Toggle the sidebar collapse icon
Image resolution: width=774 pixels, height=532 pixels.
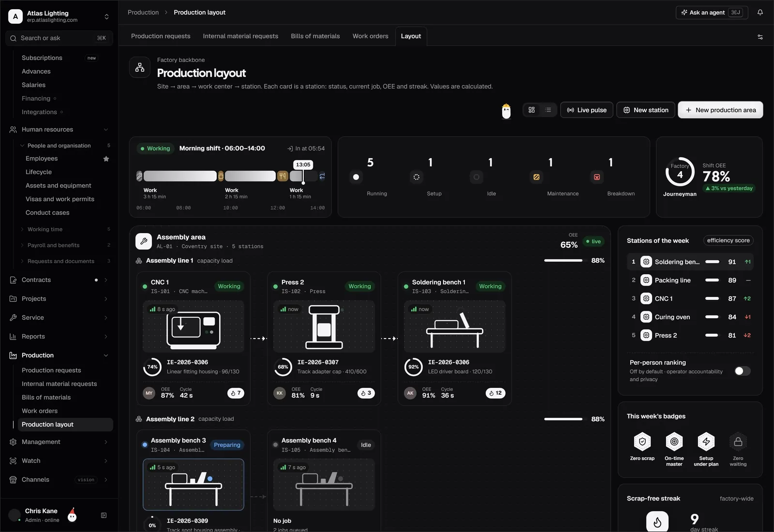tap(104, 516)
